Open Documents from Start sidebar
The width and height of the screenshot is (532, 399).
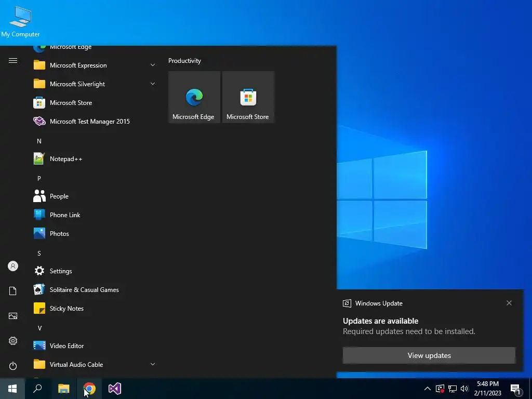tap(13, 291)
